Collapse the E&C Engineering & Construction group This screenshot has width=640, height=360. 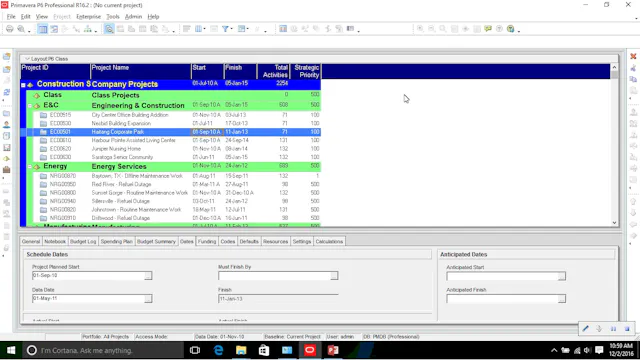30,106
